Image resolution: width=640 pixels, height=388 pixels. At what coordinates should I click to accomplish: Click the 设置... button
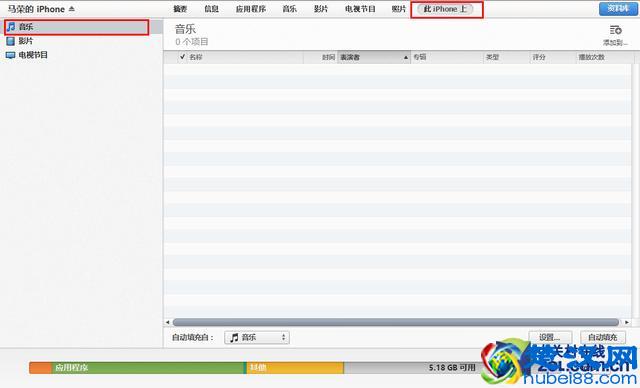(549, 337)
